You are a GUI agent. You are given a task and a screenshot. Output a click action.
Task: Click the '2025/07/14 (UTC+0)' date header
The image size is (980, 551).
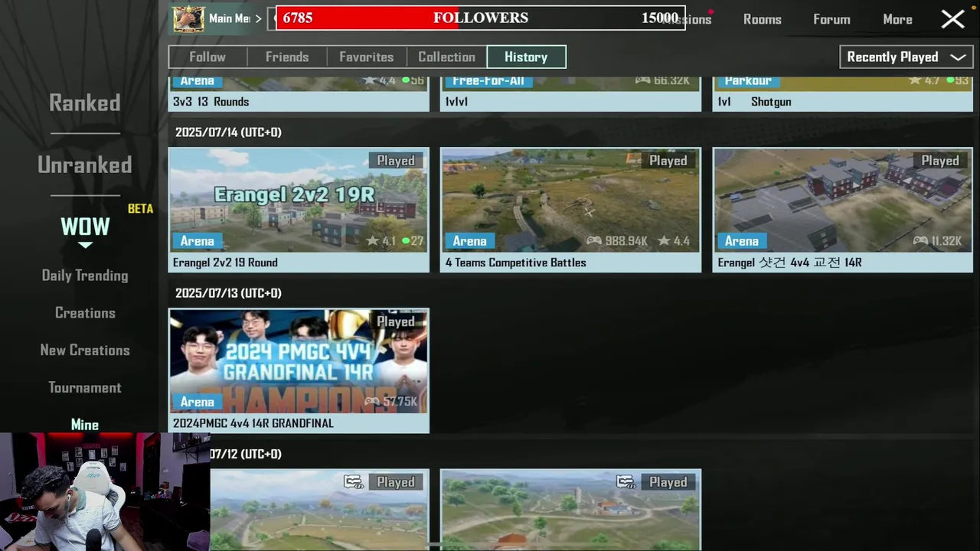pos(228,132)
